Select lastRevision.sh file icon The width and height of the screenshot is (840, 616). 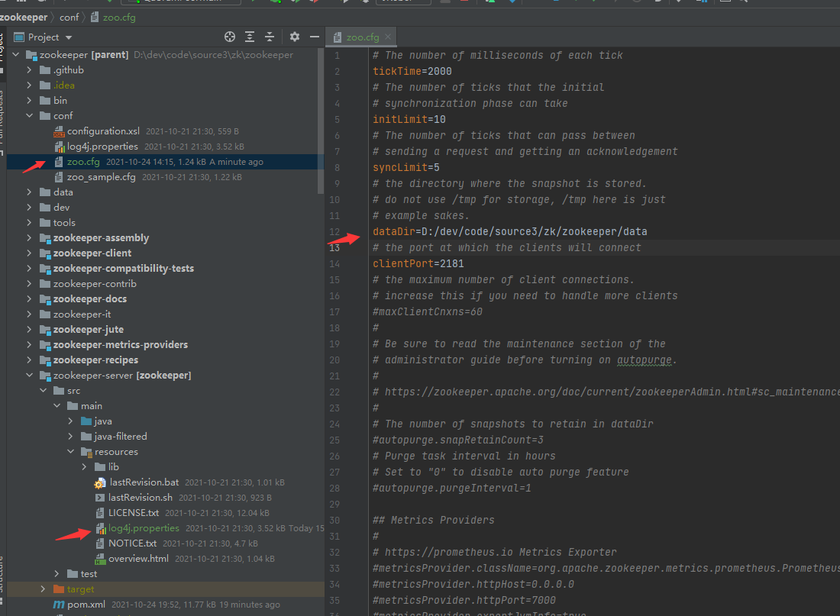(x=99, y=498)
